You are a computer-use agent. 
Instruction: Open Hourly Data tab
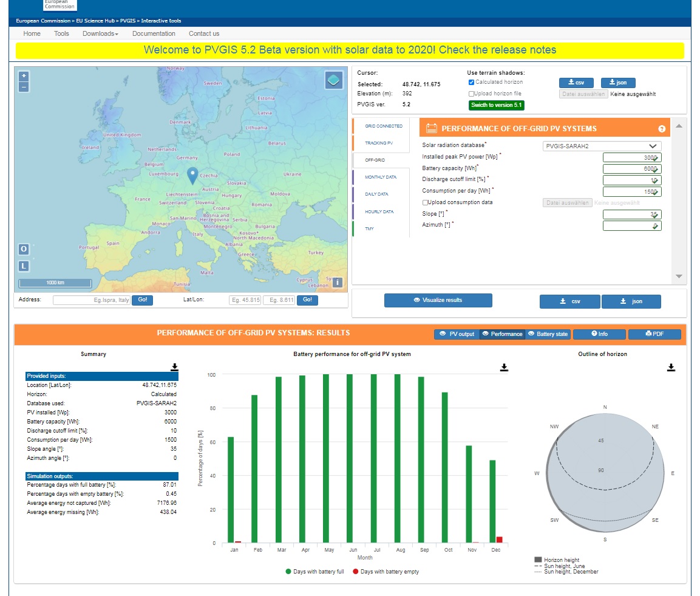(379, 212)
